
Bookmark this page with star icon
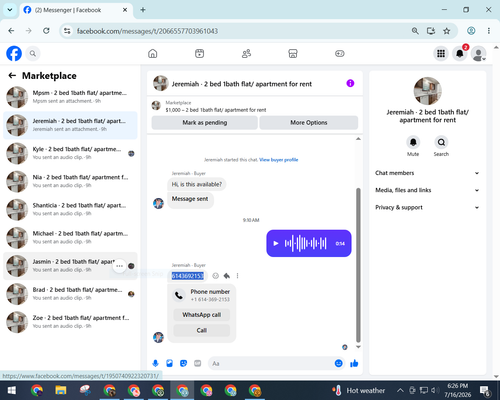pos(447,31)
